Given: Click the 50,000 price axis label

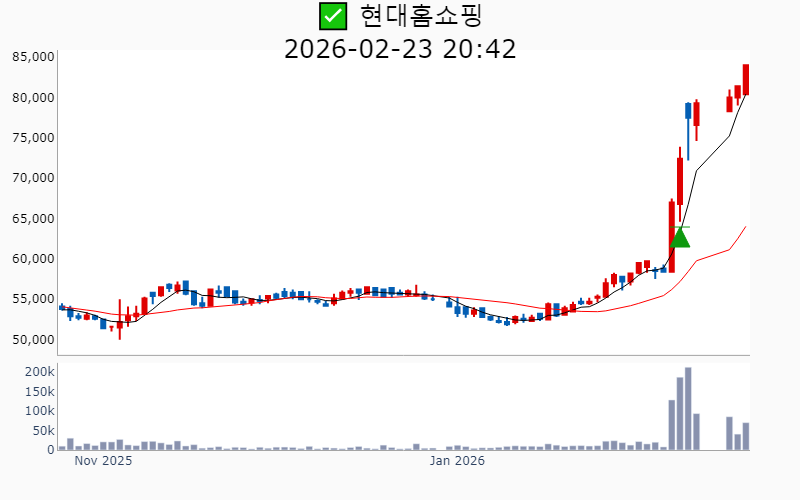Looking at the screenshot, I should coord(32,339).
